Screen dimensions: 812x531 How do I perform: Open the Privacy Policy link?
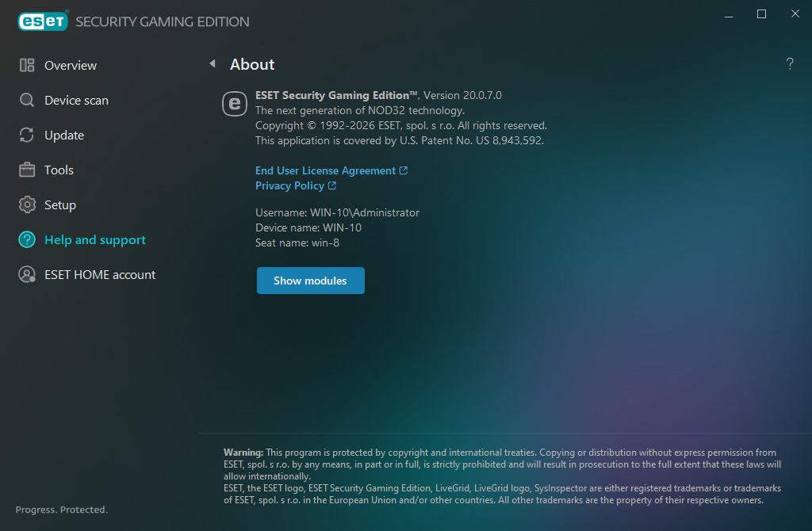tap(289, 185)
